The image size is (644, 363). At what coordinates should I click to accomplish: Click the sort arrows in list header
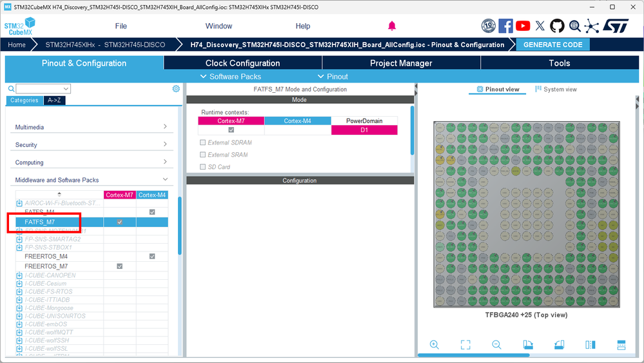[x=59, y=194]
